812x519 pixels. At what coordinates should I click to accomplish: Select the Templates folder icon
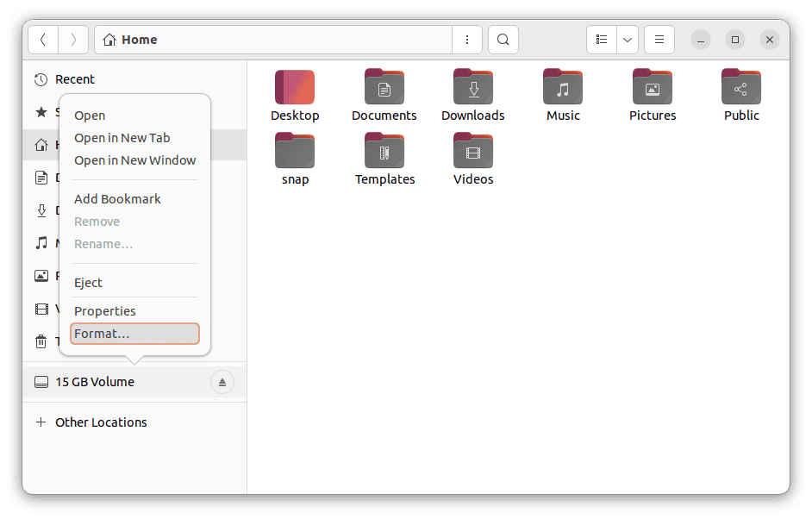click(x=384, y=151)
